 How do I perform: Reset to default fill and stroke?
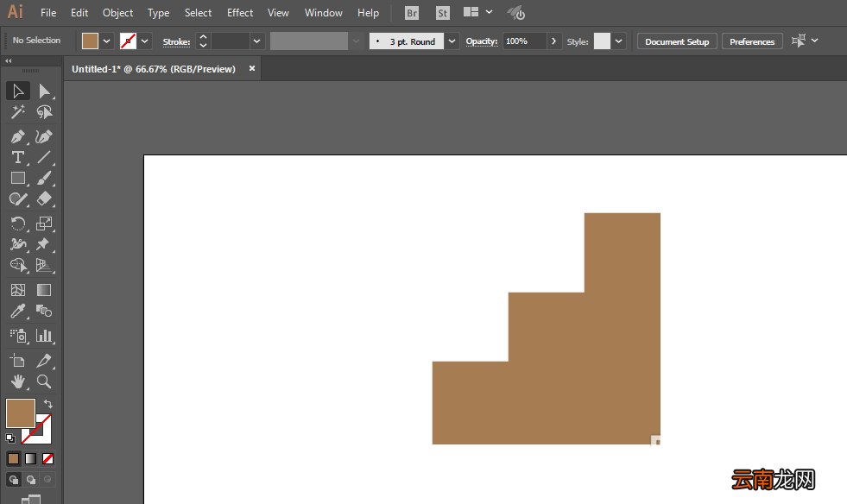pyautogui.click(x=10, y=438)
